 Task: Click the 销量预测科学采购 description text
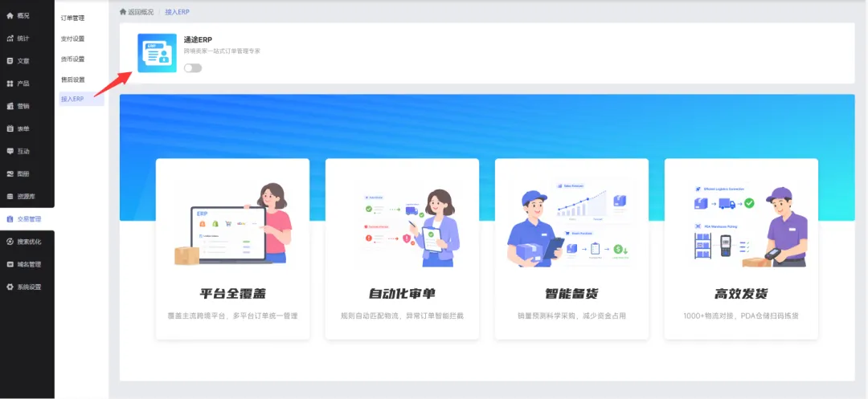coord(571,316)
